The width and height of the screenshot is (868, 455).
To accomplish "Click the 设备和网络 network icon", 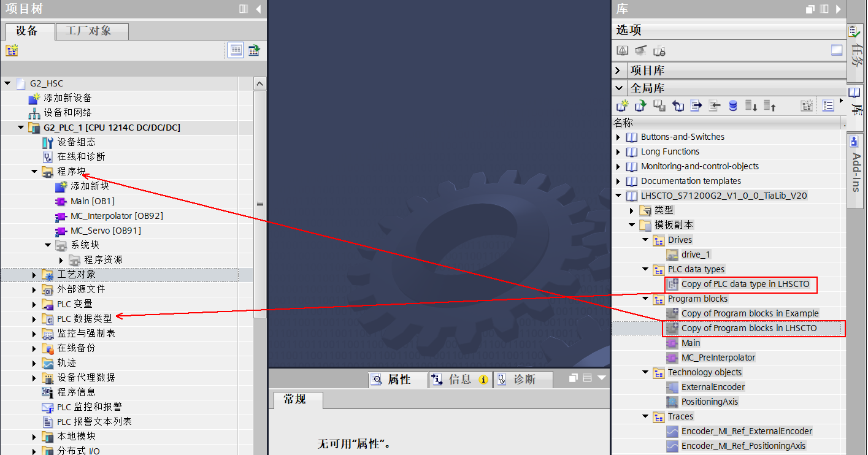I will pos(34,113).
